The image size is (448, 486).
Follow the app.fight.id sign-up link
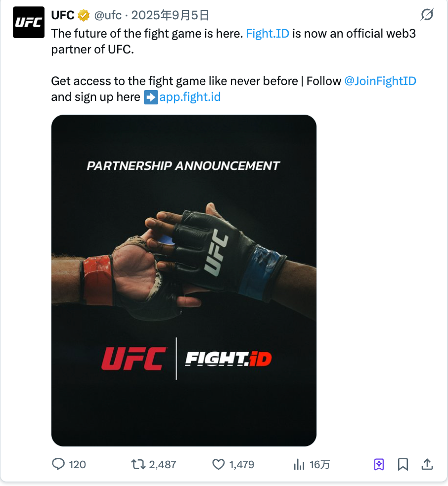pyautogui.click(x=190, y=97)
